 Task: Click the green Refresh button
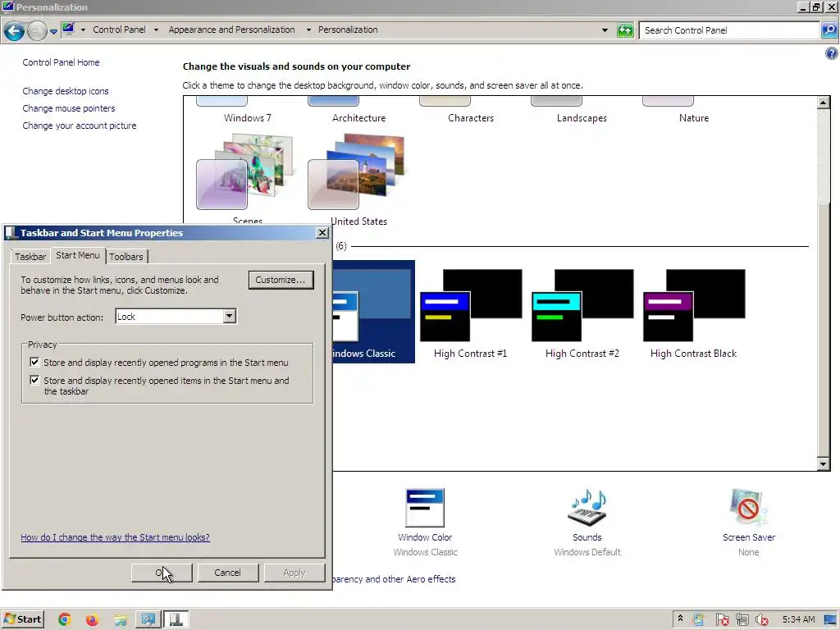625,30
